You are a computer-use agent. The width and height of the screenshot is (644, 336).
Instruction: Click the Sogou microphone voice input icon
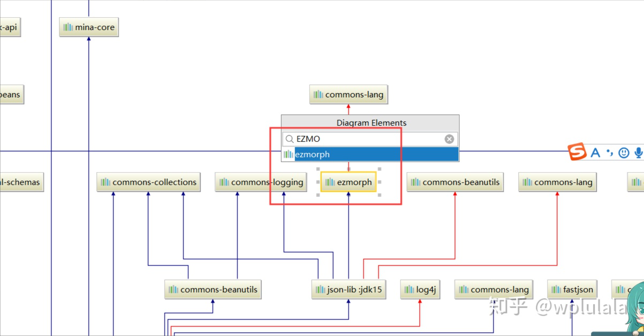pyautogui.click(x=639, y=153)
